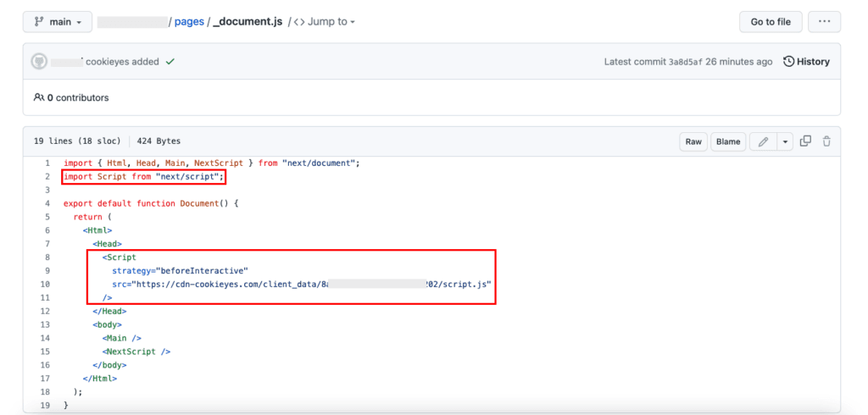Open the main branch selector dropdown
868x415 pixels.
coord(58,22)
